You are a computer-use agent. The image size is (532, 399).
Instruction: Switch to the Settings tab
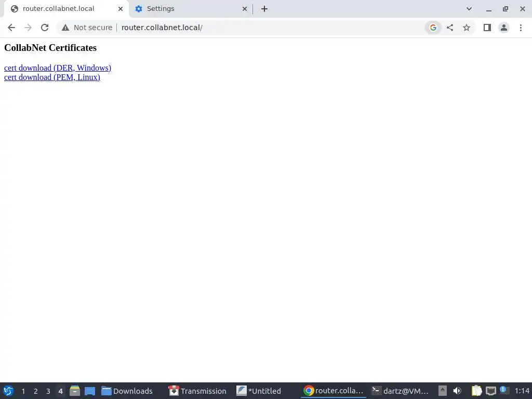click(x=190, y=9)
